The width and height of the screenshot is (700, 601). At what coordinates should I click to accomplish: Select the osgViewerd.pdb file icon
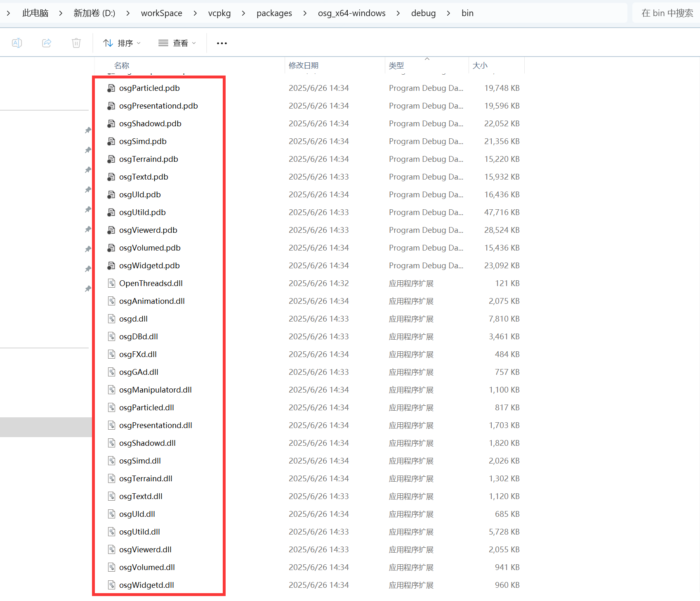(111, 230)
